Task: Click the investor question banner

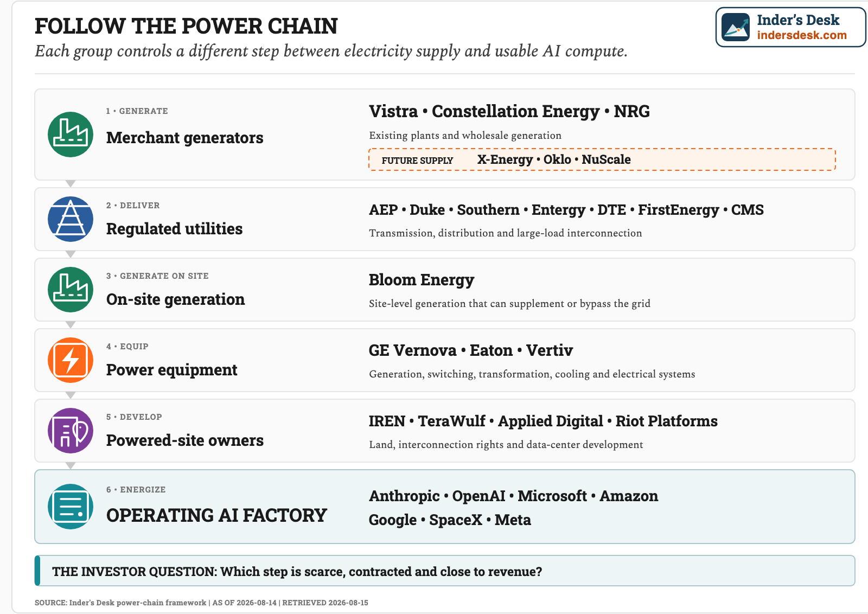Action: tap(445, 571)
